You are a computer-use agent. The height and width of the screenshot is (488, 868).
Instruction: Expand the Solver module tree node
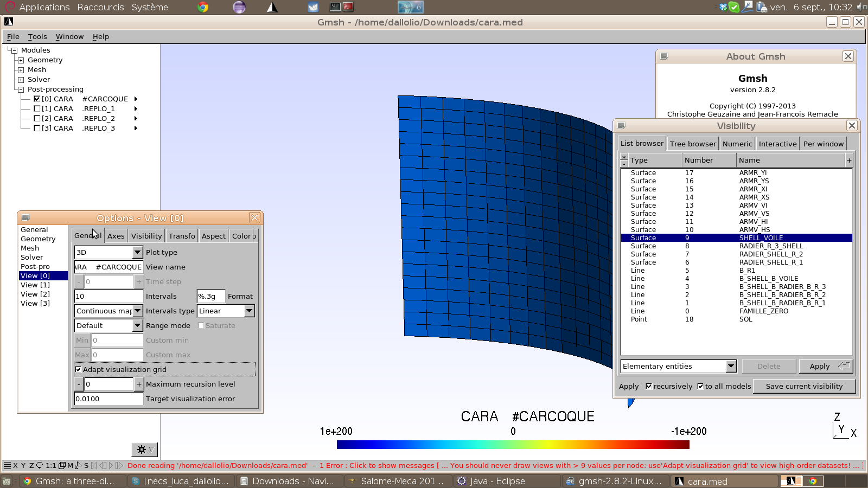[x=21, y=80]
